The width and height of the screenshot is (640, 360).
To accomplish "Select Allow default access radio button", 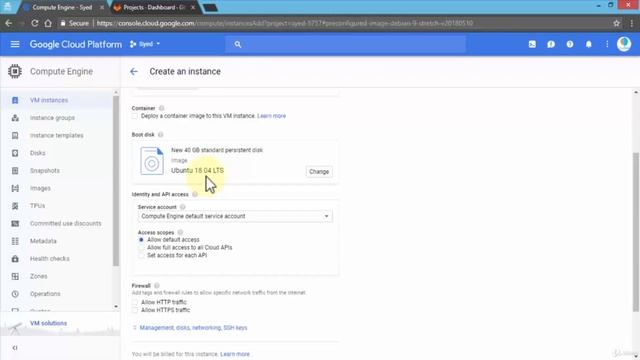I will click(x=141, y=240).
